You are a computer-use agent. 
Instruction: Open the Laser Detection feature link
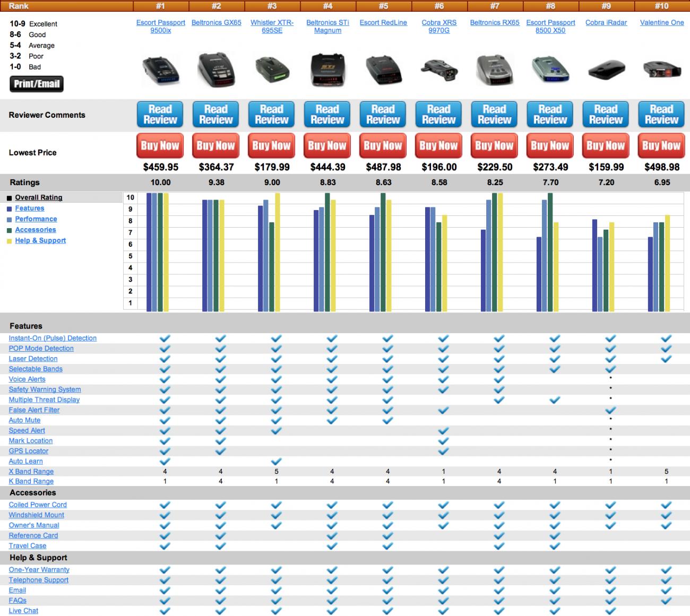pos(33,359)
